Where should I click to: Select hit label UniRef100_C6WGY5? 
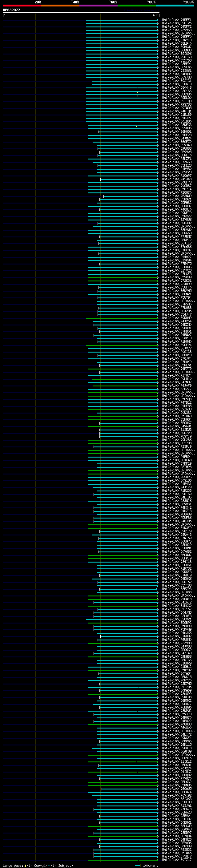[176, 542]
